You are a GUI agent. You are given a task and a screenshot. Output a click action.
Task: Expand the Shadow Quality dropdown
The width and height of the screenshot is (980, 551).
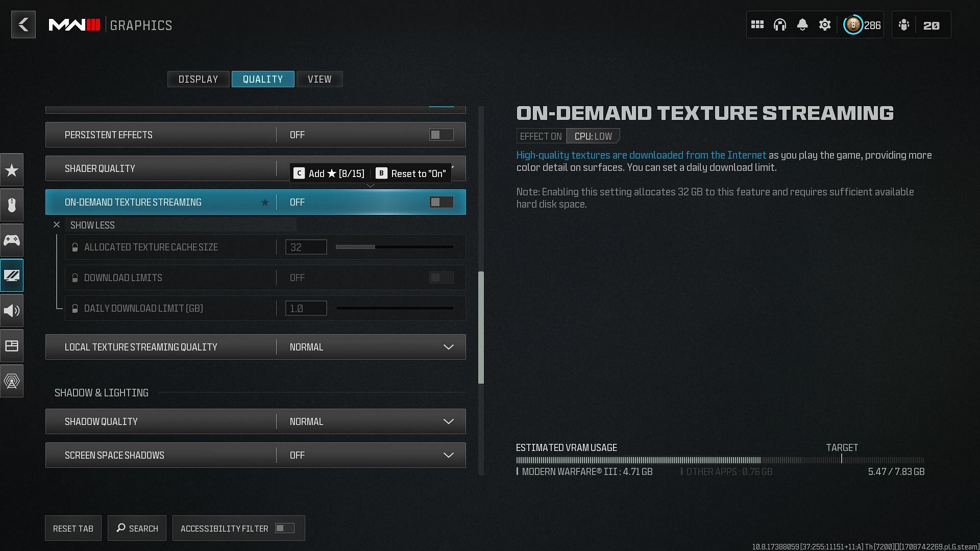pos(448,421)
